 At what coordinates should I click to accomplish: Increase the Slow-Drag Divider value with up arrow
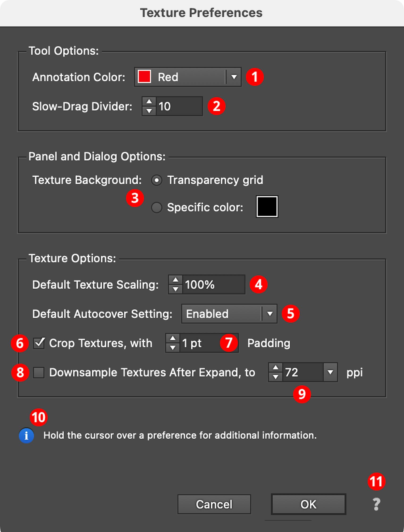tap(149, 102)
